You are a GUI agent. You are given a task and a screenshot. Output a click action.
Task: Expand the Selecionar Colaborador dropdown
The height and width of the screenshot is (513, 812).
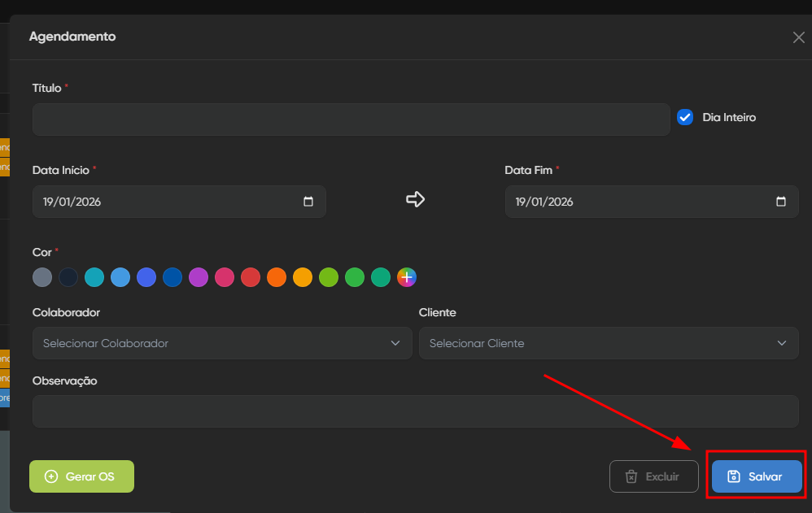pos(222,343)
